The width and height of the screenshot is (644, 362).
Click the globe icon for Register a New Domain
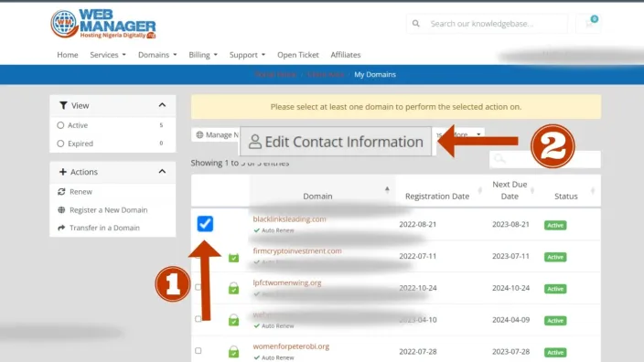tap(61, 209)
